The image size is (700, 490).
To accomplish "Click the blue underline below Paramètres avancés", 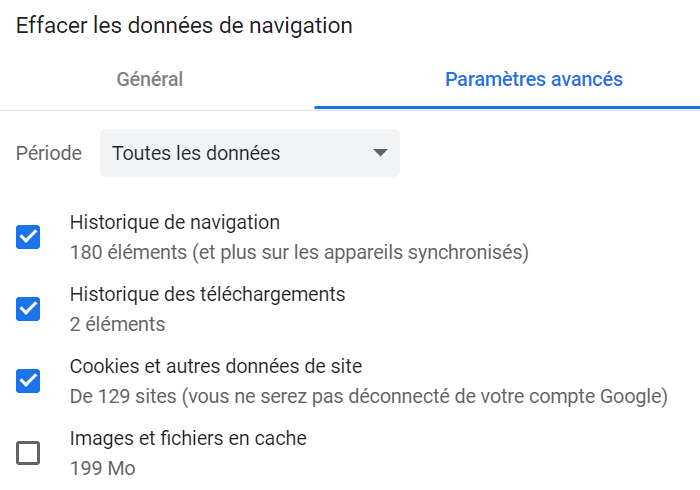I will 506,107.
